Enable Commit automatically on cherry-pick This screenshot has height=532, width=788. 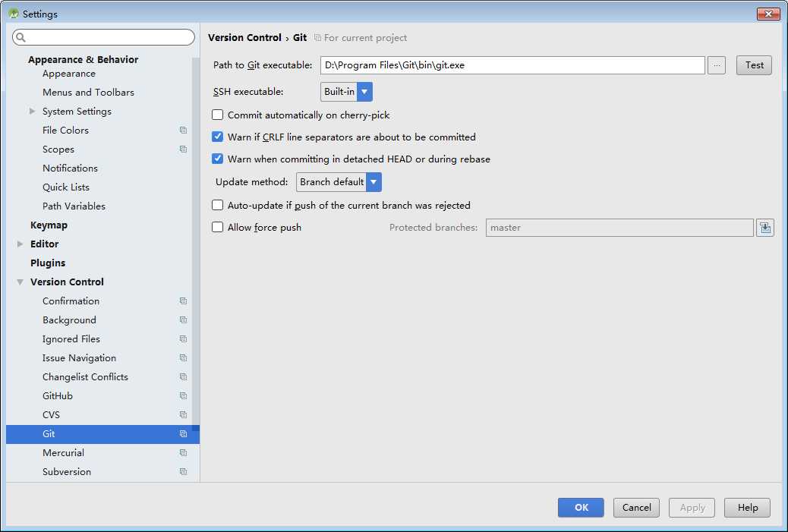point(218,115)
